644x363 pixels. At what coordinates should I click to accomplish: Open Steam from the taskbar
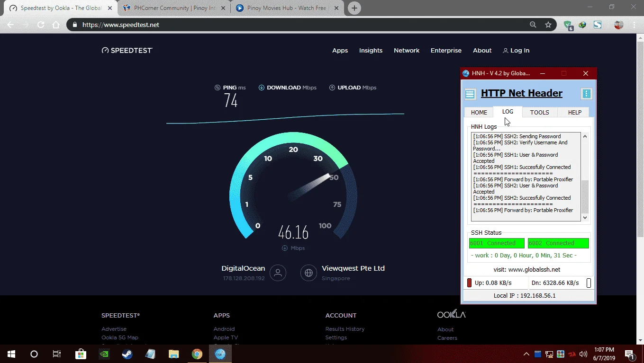coord(127,354)
